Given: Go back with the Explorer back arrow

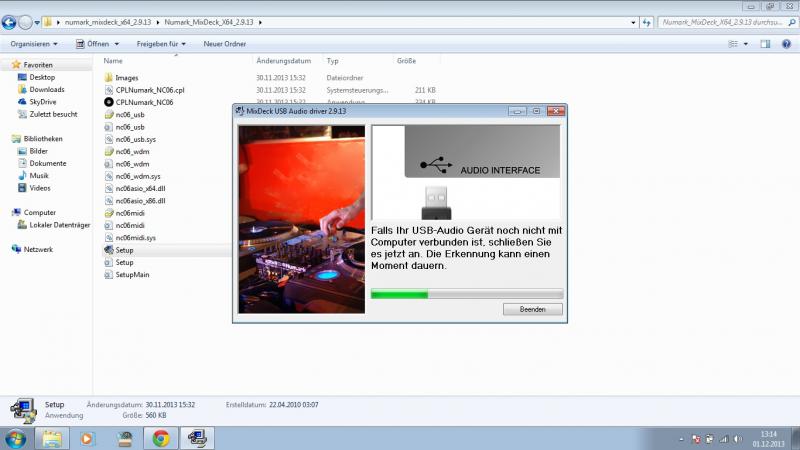Looking at the screenshot, I should point(9,22).
